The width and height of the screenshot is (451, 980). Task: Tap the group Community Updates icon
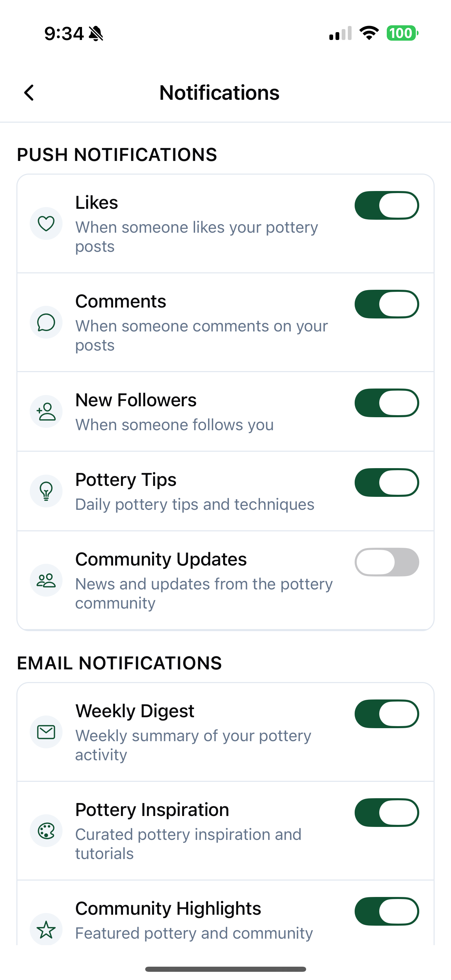[x=46, y=580]
